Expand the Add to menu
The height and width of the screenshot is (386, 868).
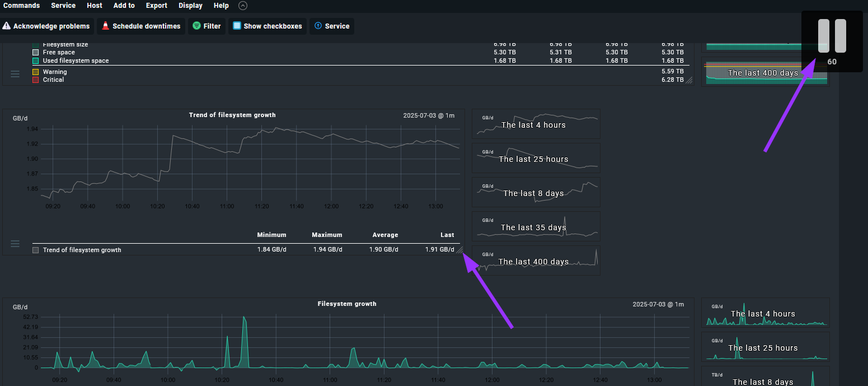pos(124,6)
